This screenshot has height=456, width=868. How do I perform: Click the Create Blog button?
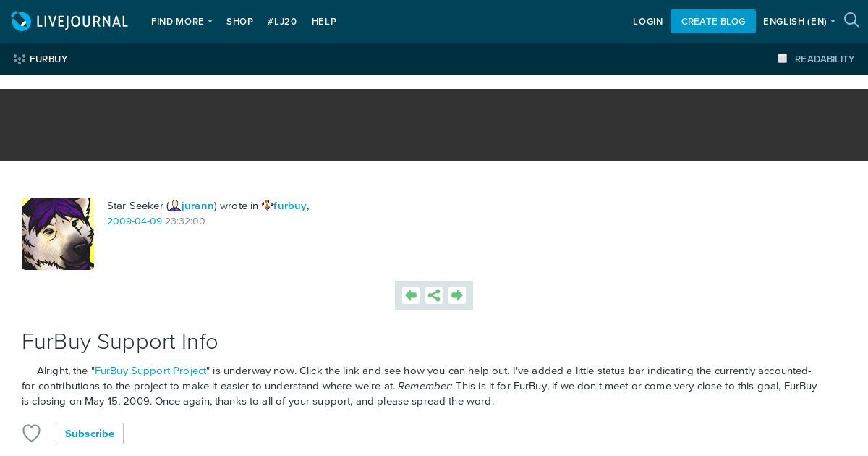tap(713, 21)
